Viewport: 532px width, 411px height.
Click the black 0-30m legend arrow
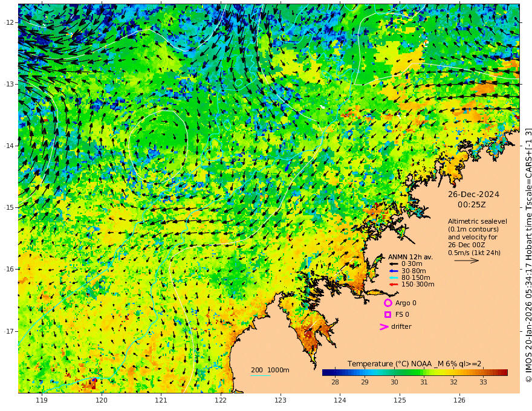(393, 264)
